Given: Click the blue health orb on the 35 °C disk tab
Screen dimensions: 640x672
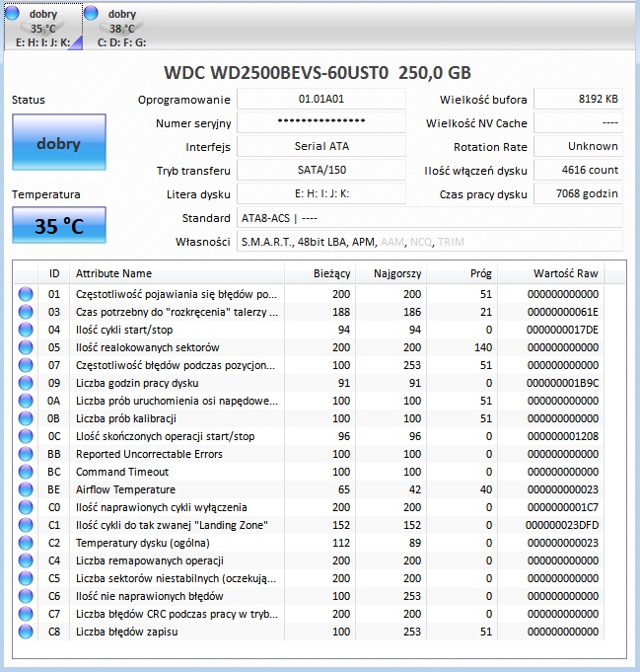Looking at the screenshot, I should pyautogui.click(x=12, y=13).
